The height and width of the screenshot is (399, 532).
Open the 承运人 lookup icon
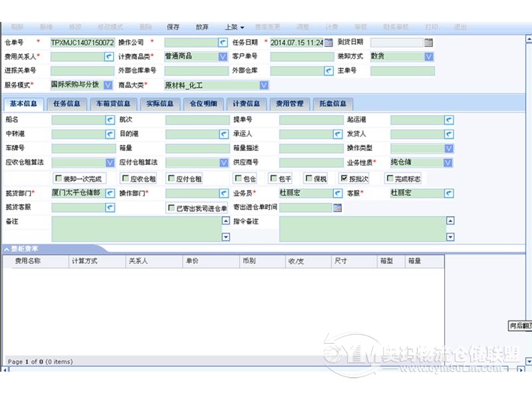point(338,134)
